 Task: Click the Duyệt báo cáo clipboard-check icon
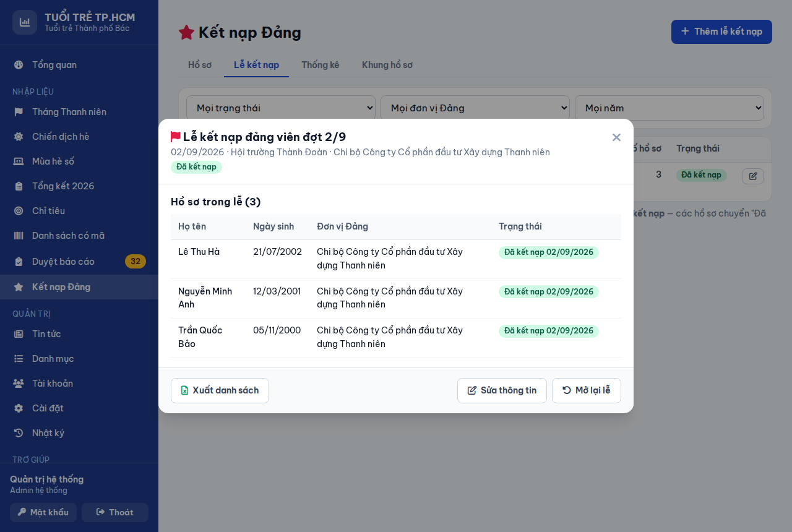coord(19,262)
